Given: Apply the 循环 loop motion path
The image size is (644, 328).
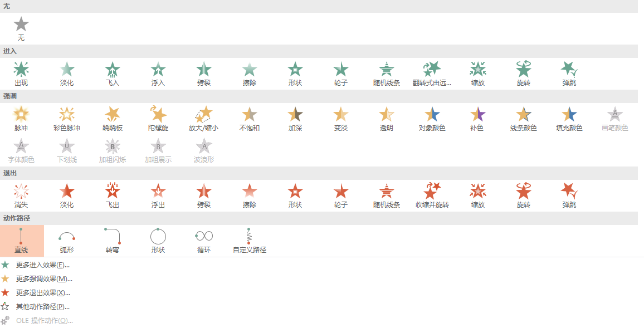Looking at the screenshot, I should click(204, 241).
